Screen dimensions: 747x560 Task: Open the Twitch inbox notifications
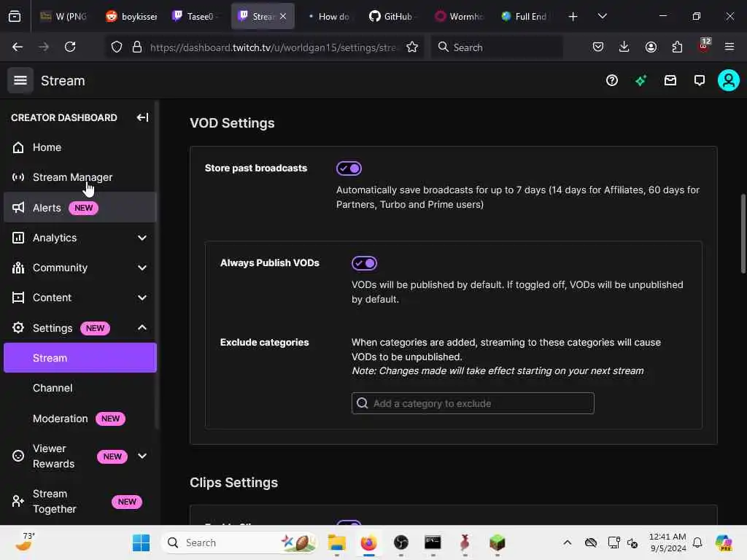tap(670, 80)
